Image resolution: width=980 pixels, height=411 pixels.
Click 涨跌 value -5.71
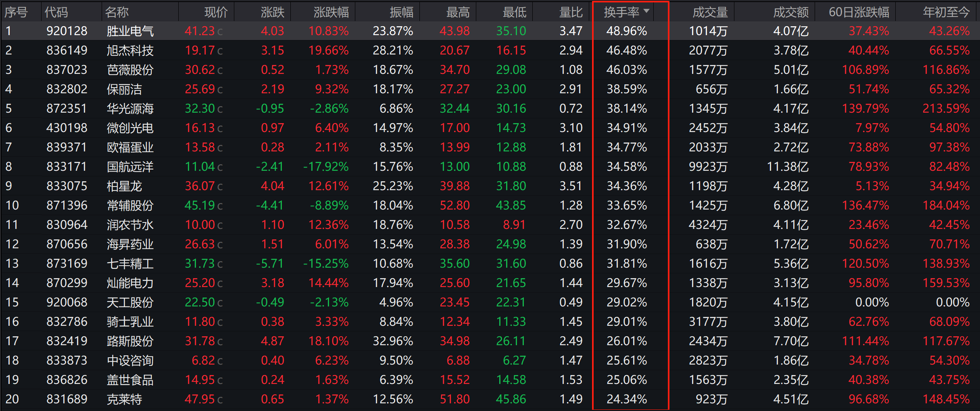pos(270,264)
